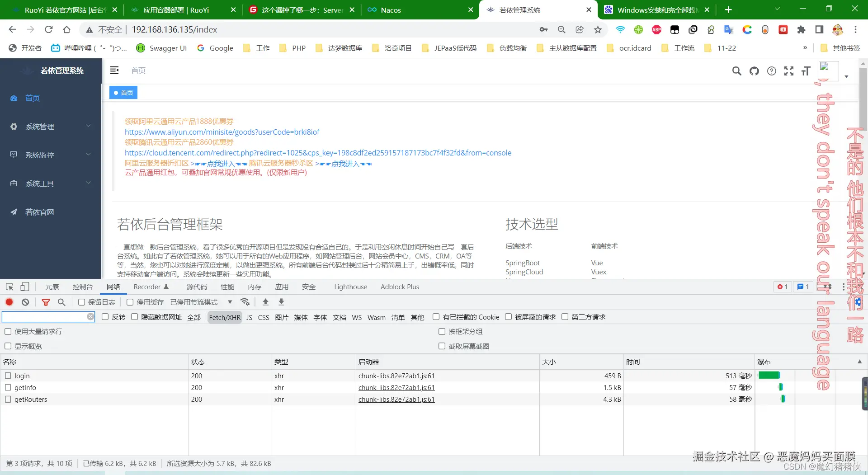Open the Lighthouse DevTools tab
Viewport: 868px width, 475px height.
pyautogui.click(x=350, y=287)
